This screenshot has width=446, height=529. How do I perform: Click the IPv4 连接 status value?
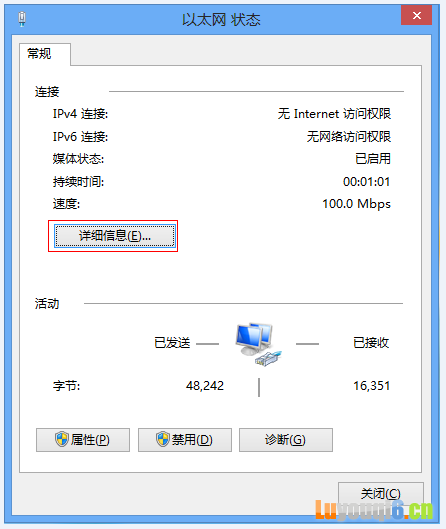[x=334, y=114]
